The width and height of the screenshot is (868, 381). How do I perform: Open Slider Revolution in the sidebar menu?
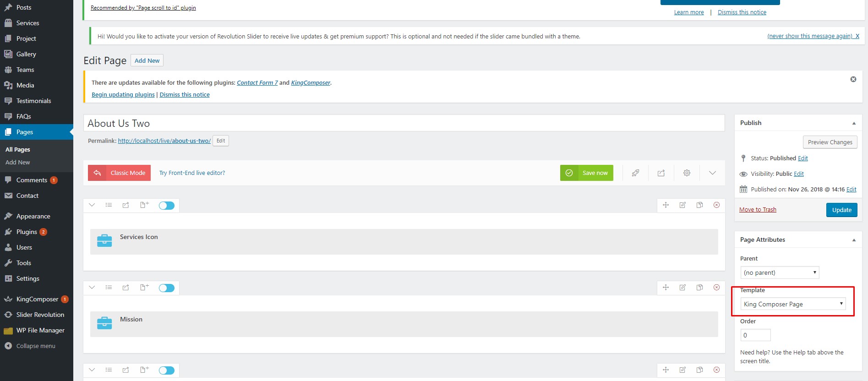(x=40, y=315)
